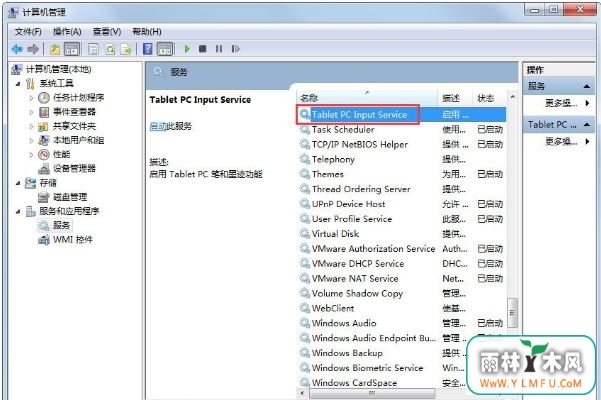Click the Export list toolbar icon
Screen dimensions: 601x400
126,49
